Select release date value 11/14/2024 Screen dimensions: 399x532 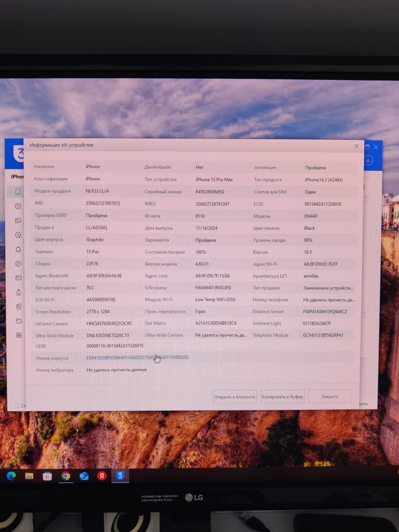pyautogui.click(x=206, y=228)
